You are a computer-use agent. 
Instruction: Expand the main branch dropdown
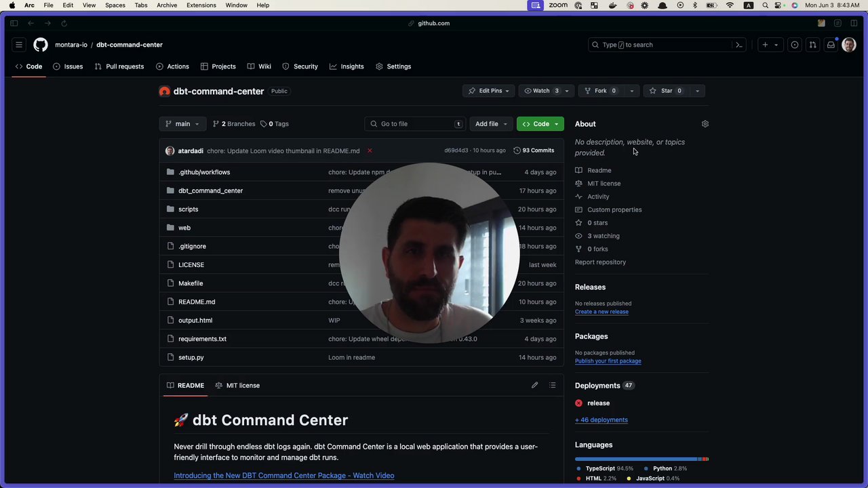pos(182,124)
